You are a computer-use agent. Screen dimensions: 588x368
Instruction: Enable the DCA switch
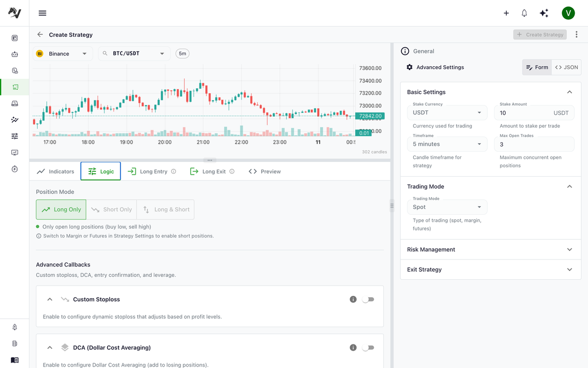(368, 347)
